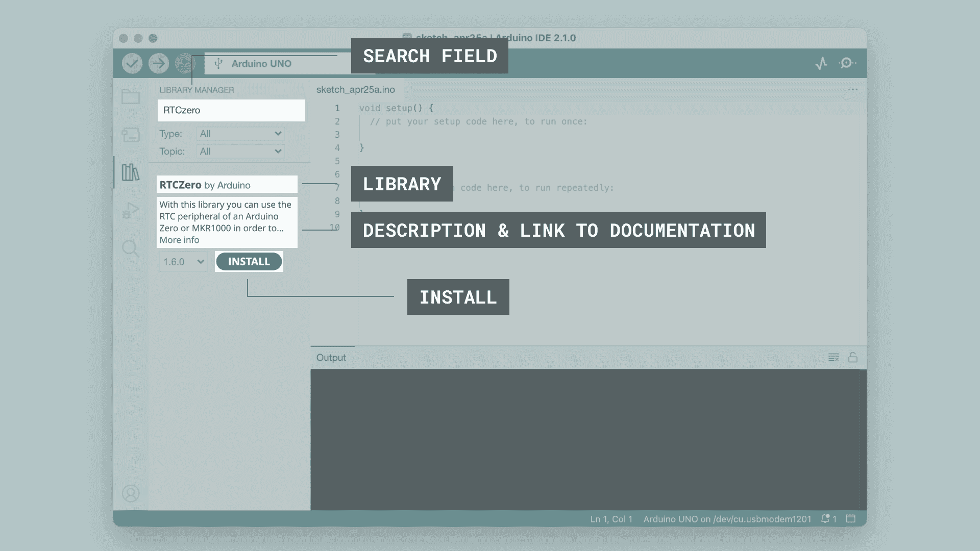Click the Upload arrow button

159,63
